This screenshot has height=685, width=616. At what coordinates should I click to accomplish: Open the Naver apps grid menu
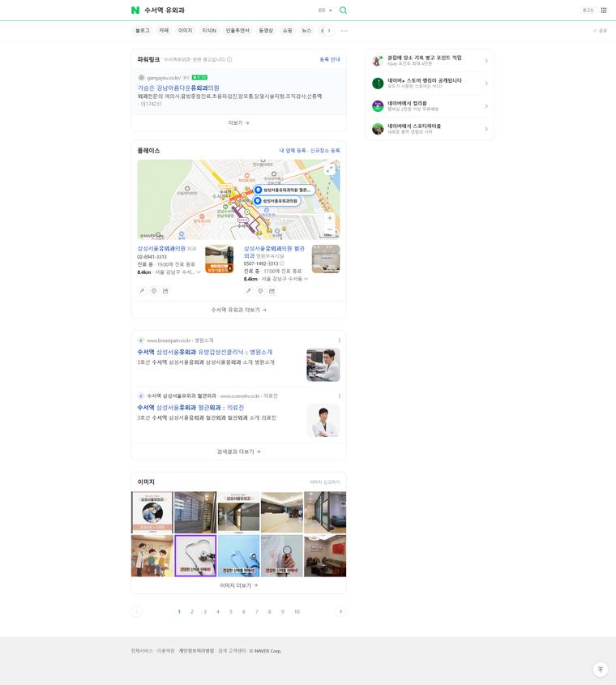(604, 10)
